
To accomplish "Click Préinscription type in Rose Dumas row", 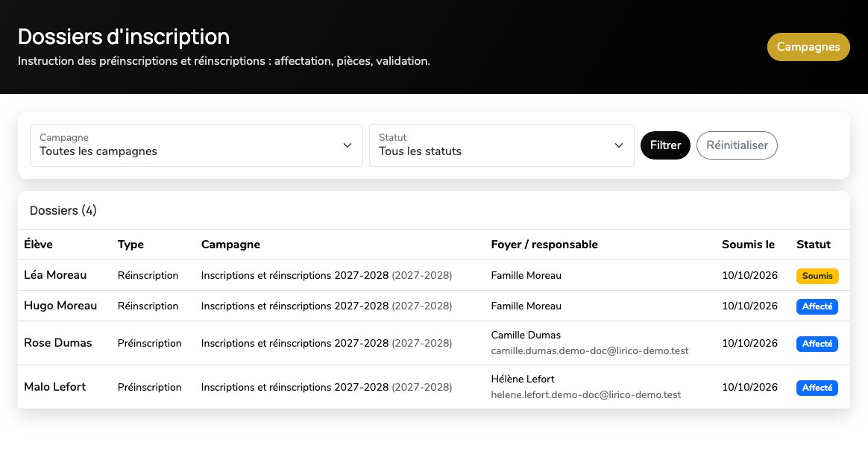I will (x=149, y=343).
